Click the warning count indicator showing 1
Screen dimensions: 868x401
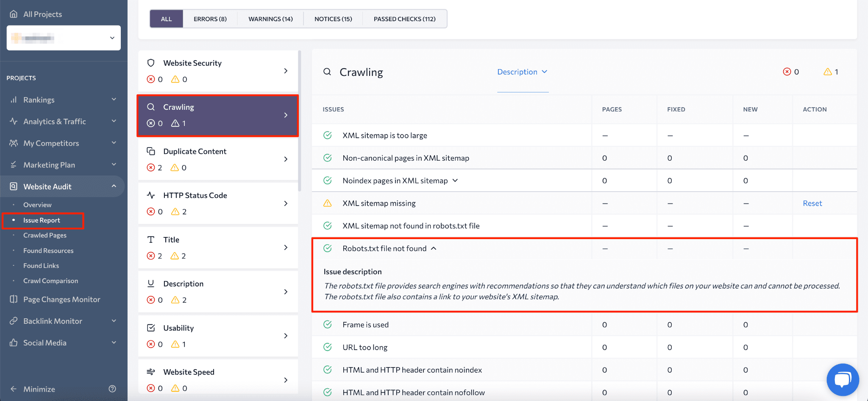tap(831, 71)
